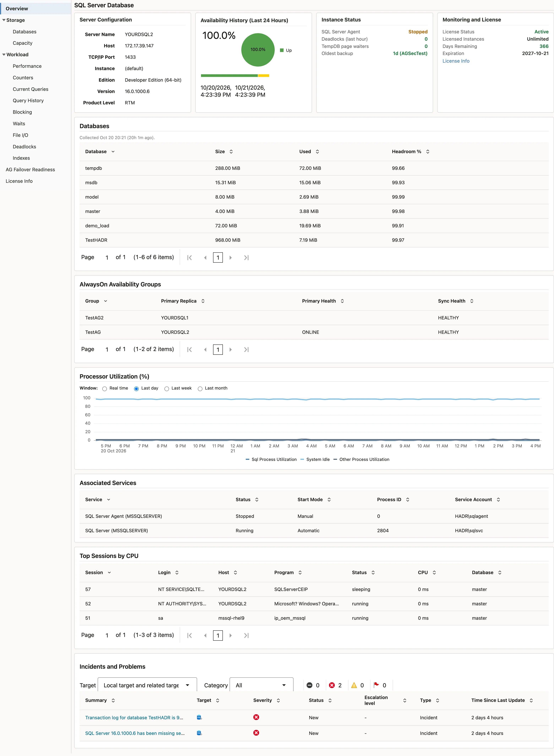
Task: Open SQL Server 16.0.1000.6 missing incident
Action: (135, 733)
